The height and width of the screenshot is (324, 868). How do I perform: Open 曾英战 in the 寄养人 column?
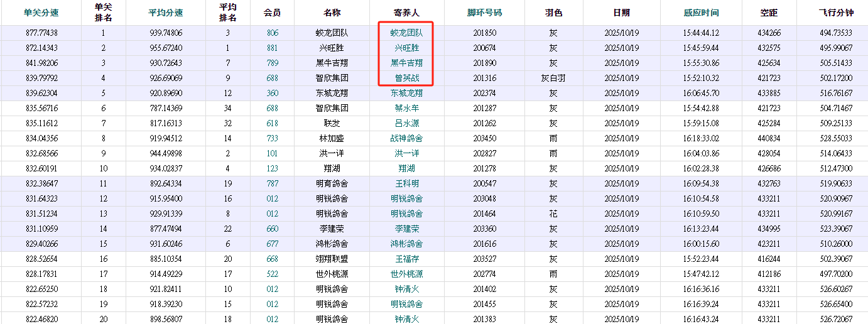[x=406, y=78]
